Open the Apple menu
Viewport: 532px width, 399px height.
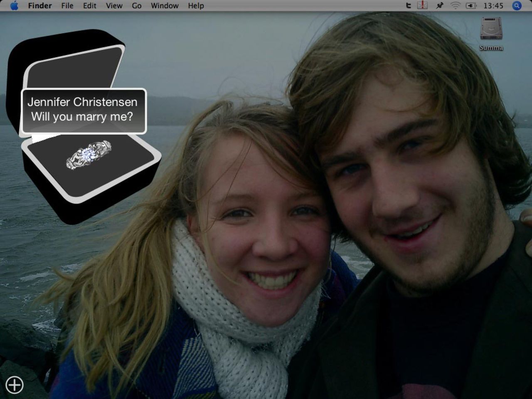(x=15, y=5)
